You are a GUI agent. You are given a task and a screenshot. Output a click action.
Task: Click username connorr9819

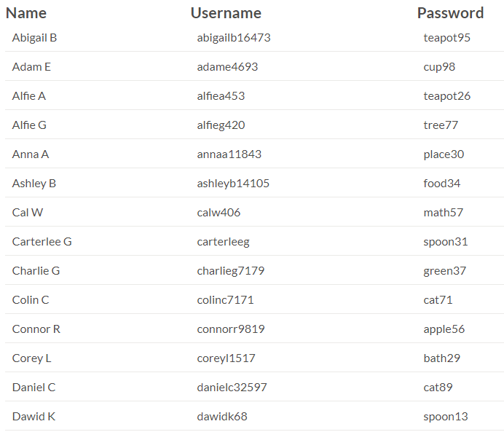tap(231, 329)
